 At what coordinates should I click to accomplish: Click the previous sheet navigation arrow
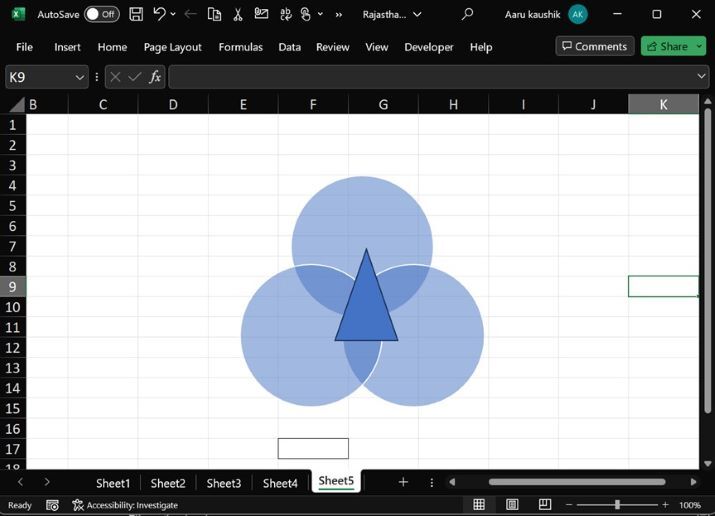coord(20,482)
